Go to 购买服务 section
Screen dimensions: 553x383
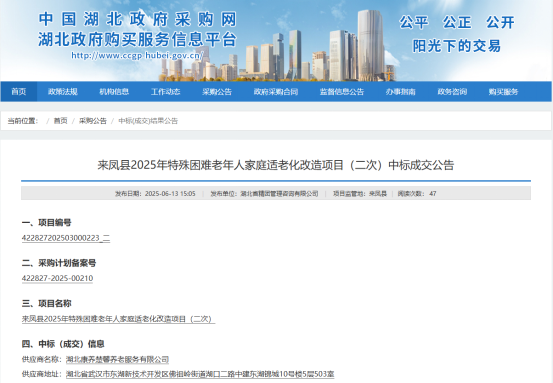(x=503, y=92)
